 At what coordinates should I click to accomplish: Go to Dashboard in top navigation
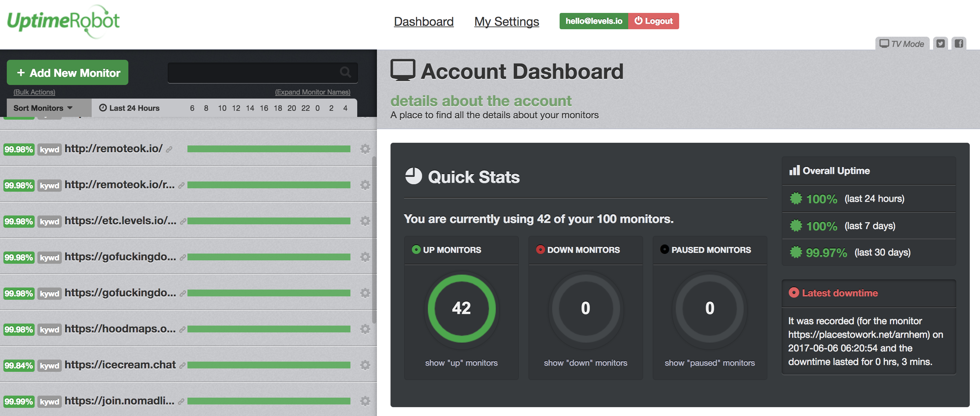pos(423,22)
